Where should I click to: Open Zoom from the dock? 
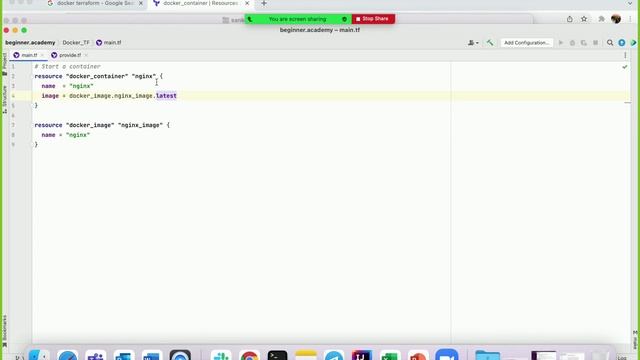click(447, 355)
